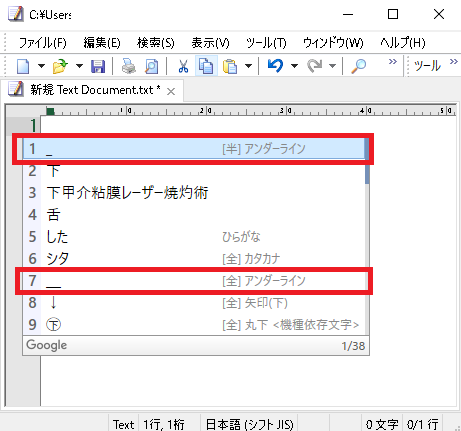The image size is (461, 431).
Task: Open the ヘルプ(H) menu
Action: pyautogui.click(x=403, y=43)
